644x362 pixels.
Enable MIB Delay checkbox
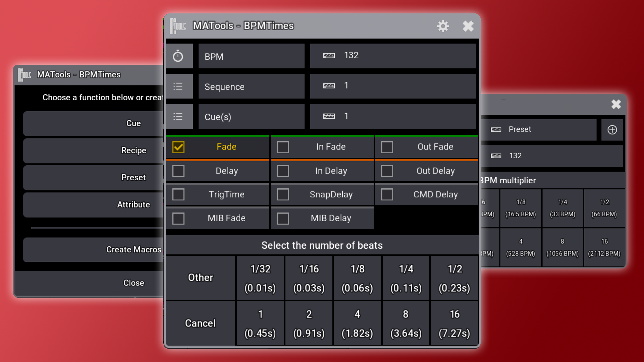tap(283, 219)
